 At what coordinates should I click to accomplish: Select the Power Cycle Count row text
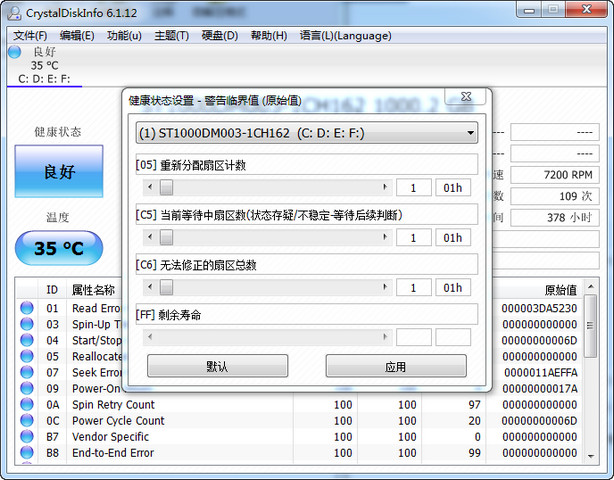pyautogui.click(x=118, y=420)
